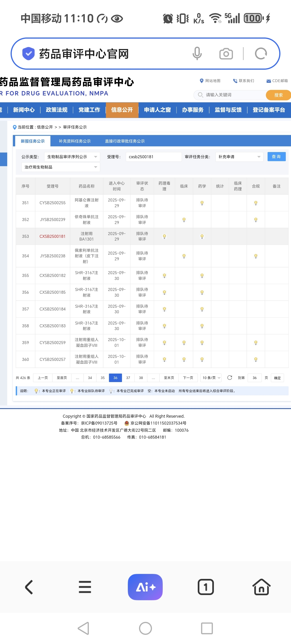Click the 药理毒理 bulb icon for row 358
291x644 pixels.
coord(164,326)
